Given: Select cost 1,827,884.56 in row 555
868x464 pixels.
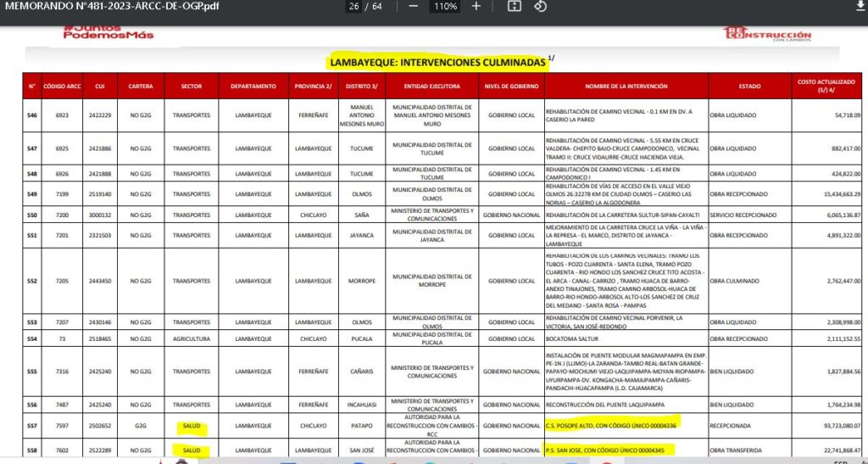Looking at the screenshot, I should [x=844, y=372].
